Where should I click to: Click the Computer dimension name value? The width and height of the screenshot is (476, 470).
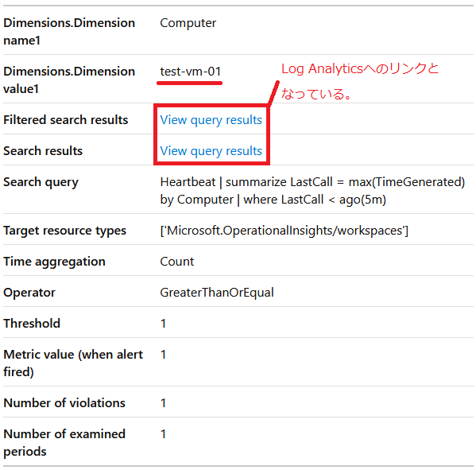click(188, 23)
